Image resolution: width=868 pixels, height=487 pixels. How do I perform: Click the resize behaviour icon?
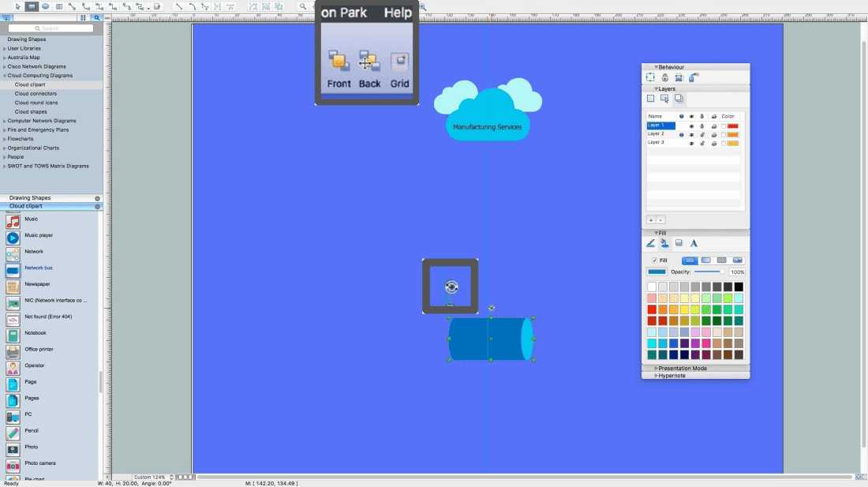point(650,77)
